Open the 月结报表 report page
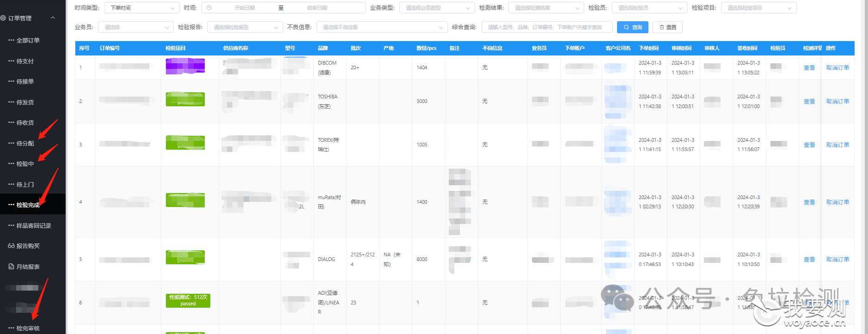Screen dimensions: 868x334 coord(24,267)
